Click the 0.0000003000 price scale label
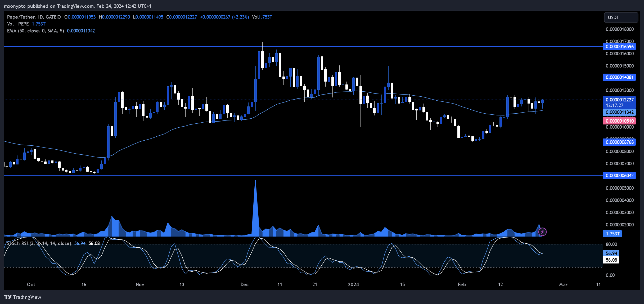The width and height of the screenshot is (644, 304). (x=620, y=213)
